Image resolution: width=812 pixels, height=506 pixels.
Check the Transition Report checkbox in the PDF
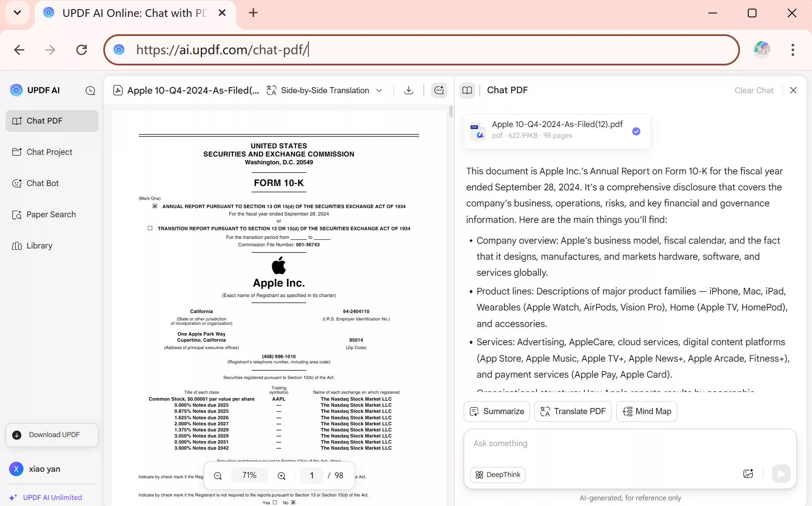click(x=150, y=228)
